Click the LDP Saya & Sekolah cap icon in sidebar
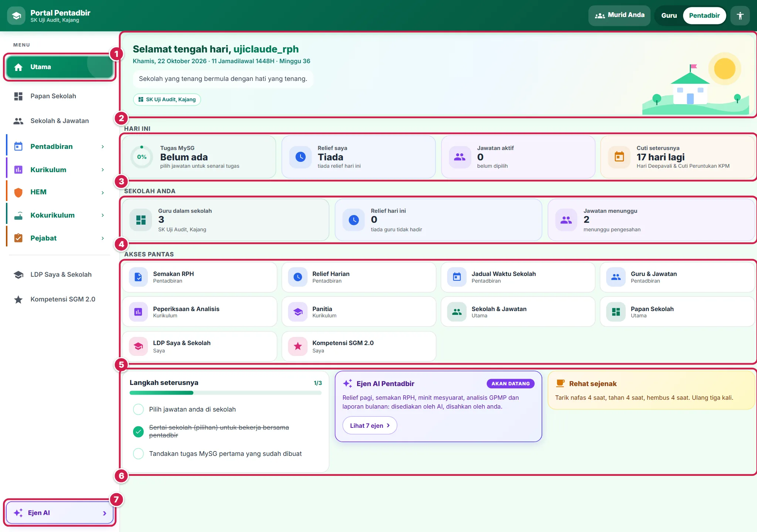 [18, 274]
